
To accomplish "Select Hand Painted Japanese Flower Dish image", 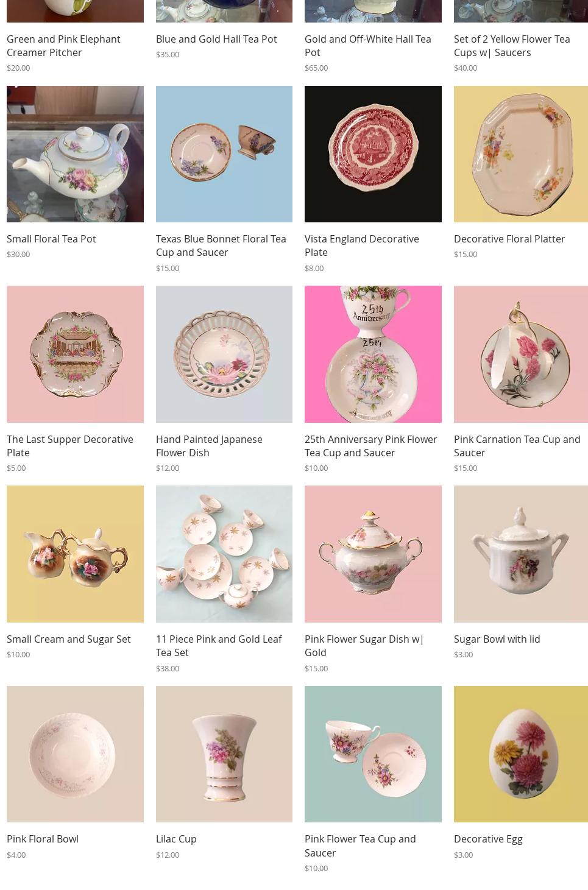I will (x=224, y=354).
